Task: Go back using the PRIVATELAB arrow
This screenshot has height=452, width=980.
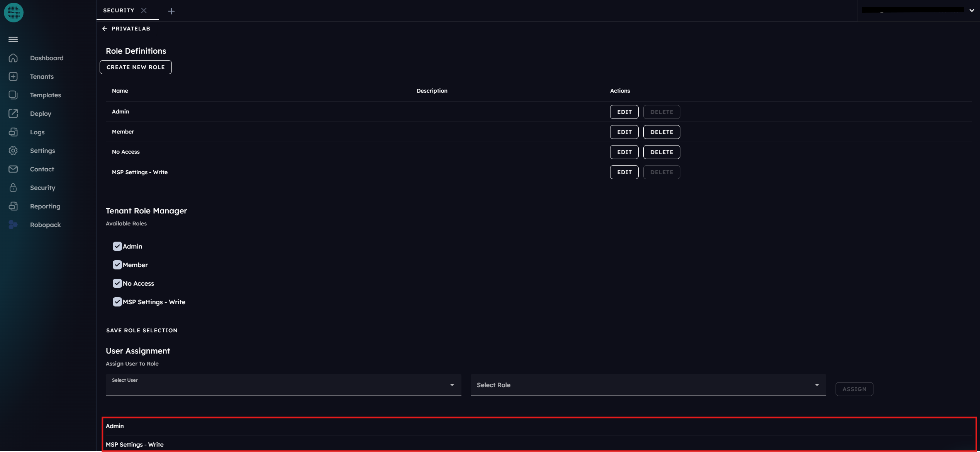Action: pyautogui.click(x=105, y=29)
